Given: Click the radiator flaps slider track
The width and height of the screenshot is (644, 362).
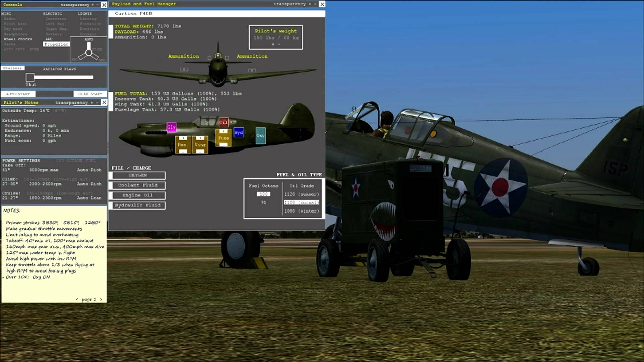Looking at the screenshot, I should tap(64, 77).
